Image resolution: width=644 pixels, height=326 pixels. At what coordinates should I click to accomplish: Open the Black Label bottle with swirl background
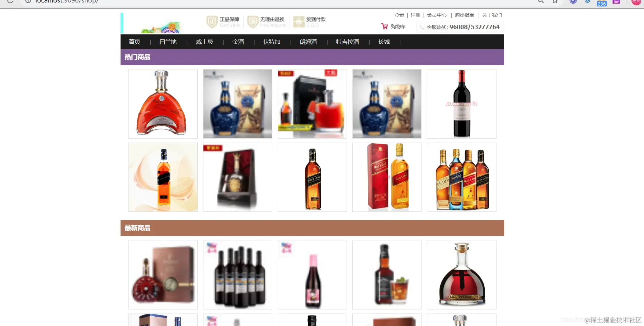(x=163, y=177)
